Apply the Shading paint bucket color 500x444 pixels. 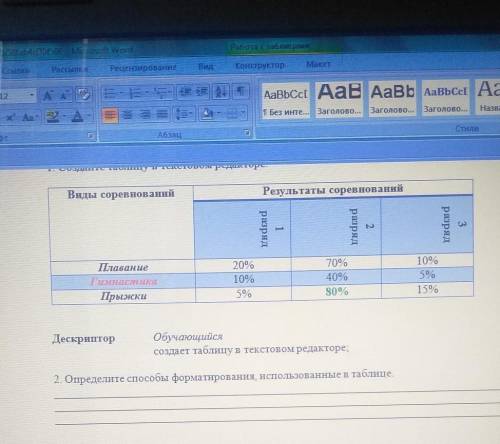pyautogui.click(x=207, y=114)
